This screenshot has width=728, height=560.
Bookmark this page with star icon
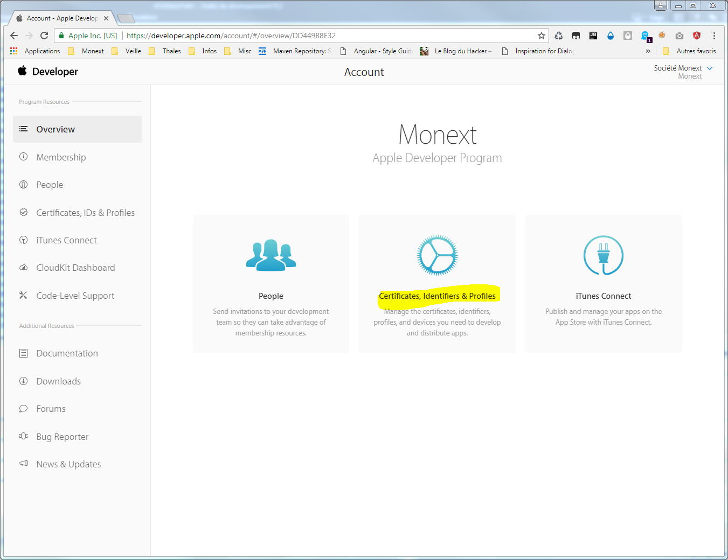(541, 36)
